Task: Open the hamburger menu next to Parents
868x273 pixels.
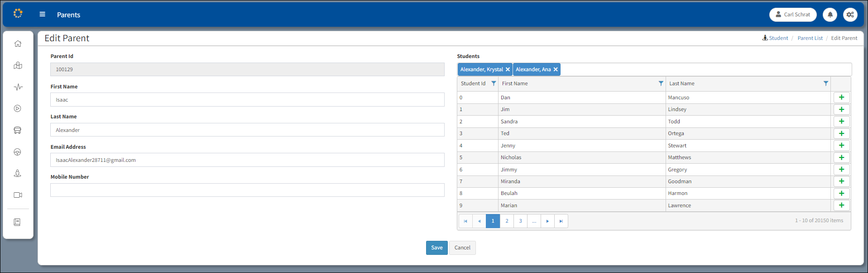Action: coord(43,15)
